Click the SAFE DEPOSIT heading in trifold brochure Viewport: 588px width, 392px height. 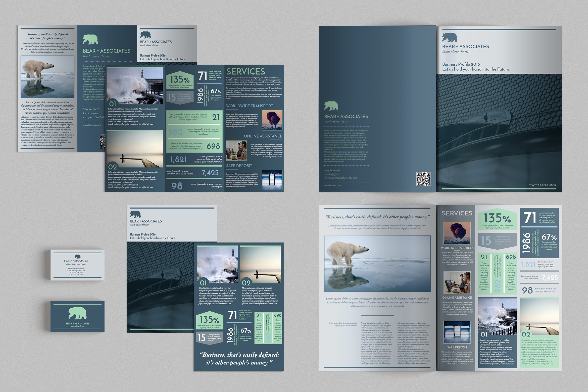[x=239, y=166]
